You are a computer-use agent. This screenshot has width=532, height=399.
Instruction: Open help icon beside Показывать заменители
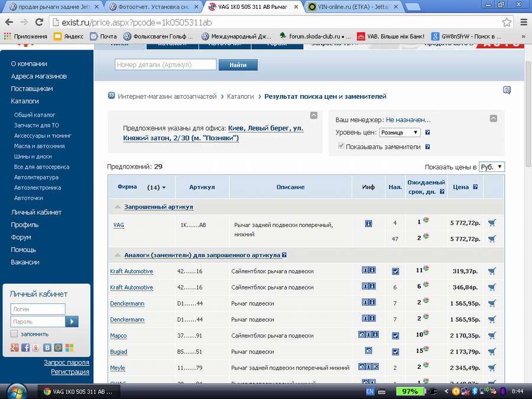click(x=427, y=147)
